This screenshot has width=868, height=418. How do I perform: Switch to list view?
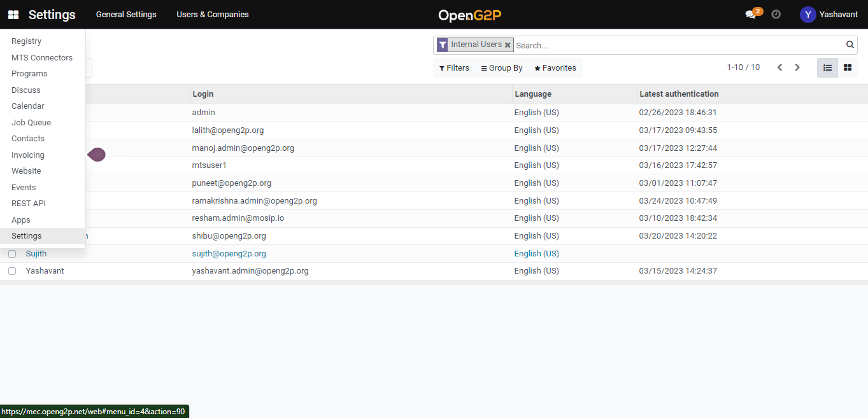pos(827,67)
